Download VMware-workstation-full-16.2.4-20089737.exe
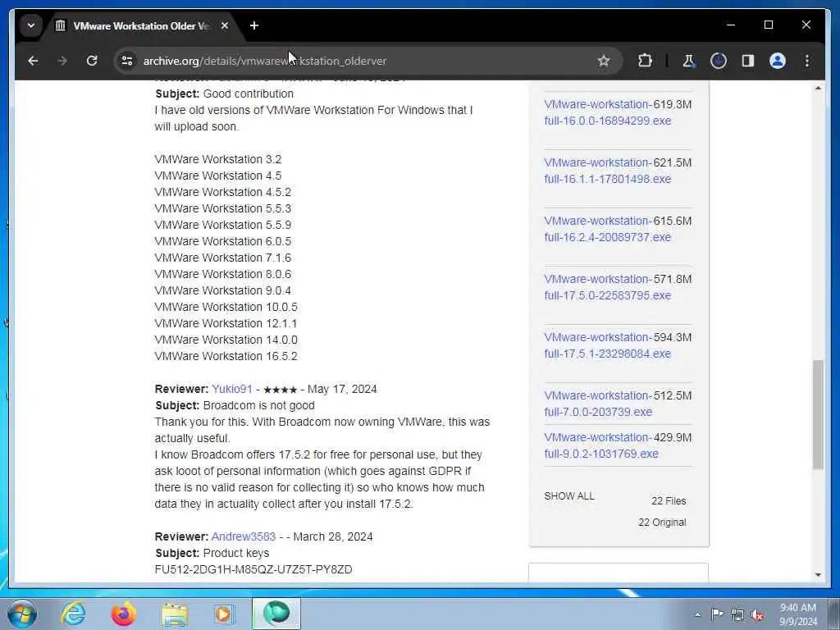The image size is (840, 630). [x=608, y=230]
